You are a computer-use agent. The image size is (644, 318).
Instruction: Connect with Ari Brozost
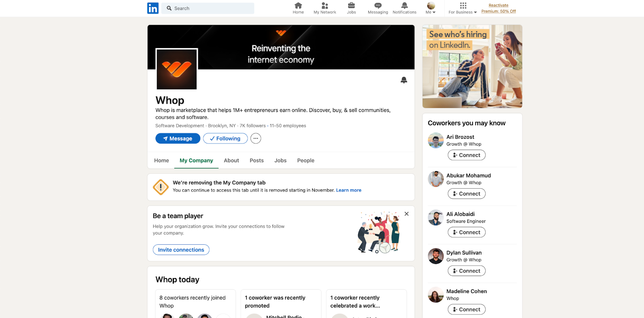[x=466, y=155]
